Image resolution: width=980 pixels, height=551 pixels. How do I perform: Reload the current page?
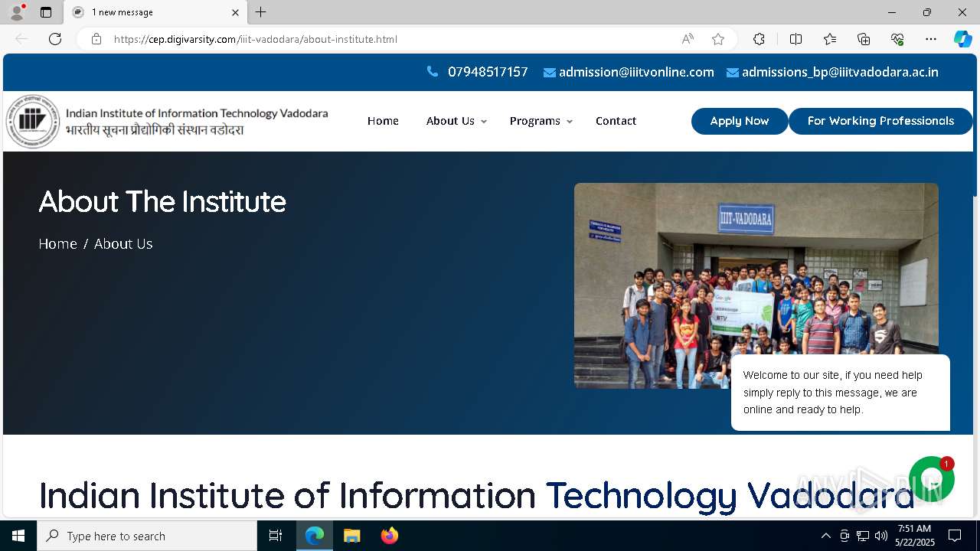click(55, 39)
